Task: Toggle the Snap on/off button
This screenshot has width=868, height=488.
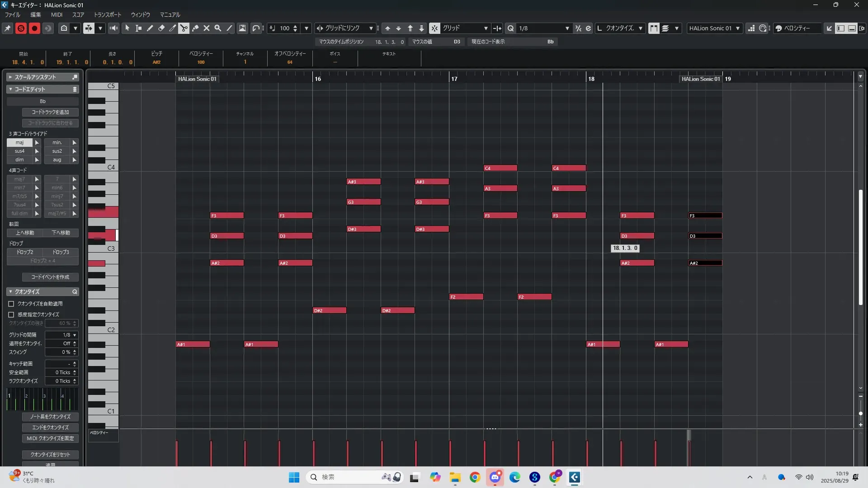Action: click(x=434, y=28)
